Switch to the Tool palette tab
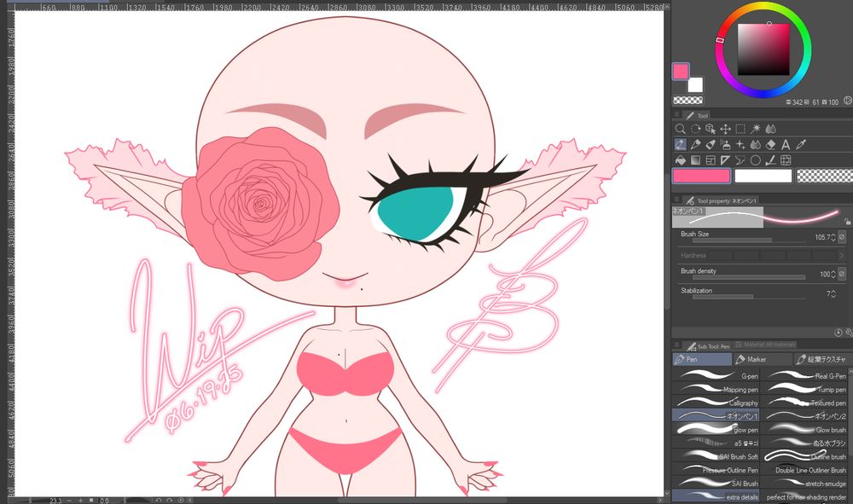 (x=697, y=115)
